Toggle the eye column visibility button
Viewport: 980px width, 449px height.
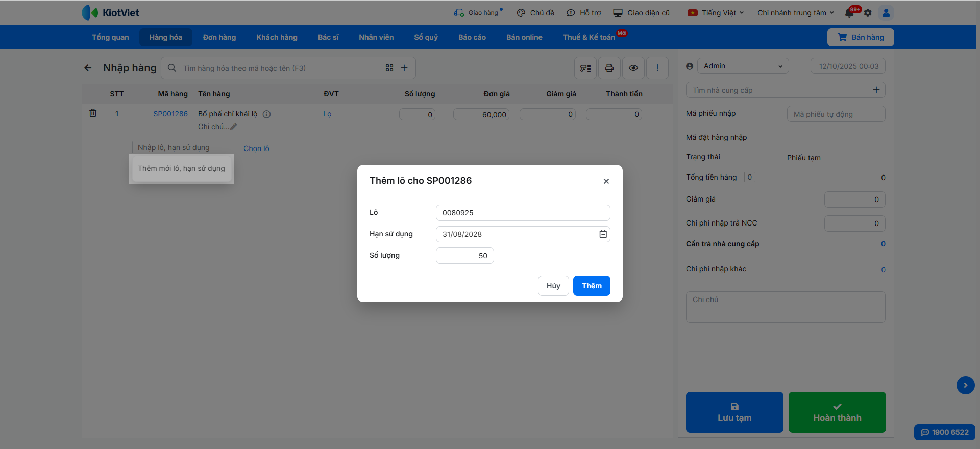click(x=633, y=68)
